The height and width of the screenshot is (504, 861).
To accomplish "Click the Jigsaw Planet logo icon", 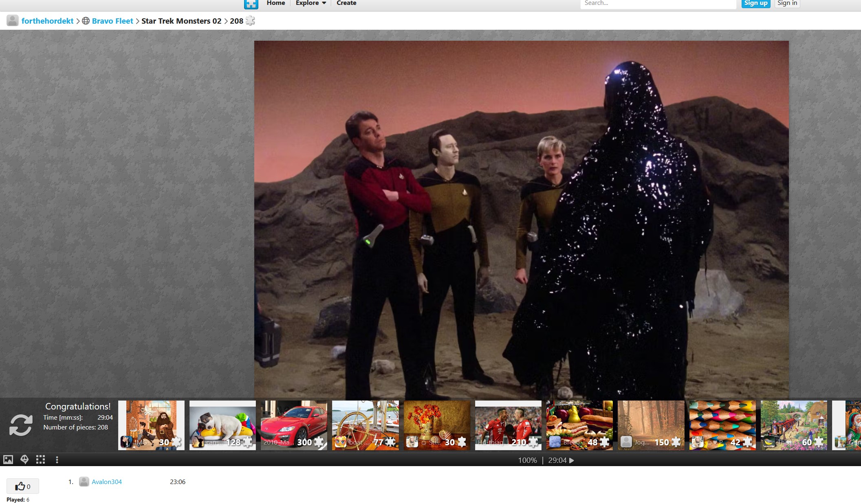I will tap(251, 4).
